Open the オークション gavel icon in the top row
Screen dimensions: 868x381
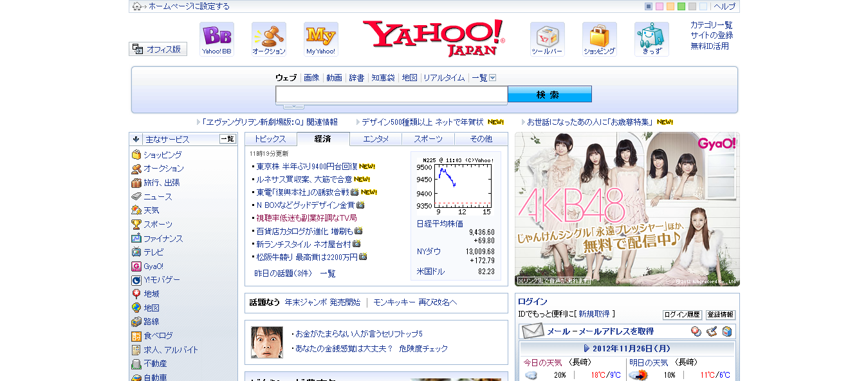[x=268, y=39]
